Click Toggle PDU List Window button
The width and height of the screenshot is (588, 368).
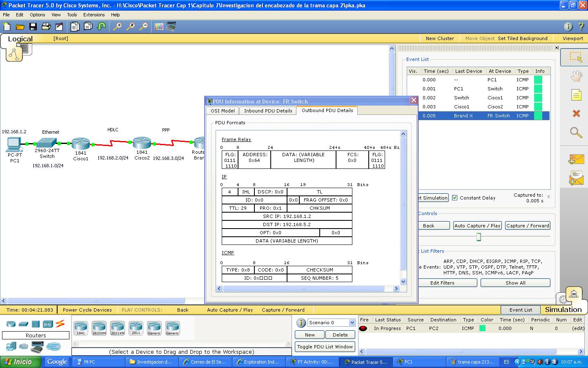[x=325, y=347]
